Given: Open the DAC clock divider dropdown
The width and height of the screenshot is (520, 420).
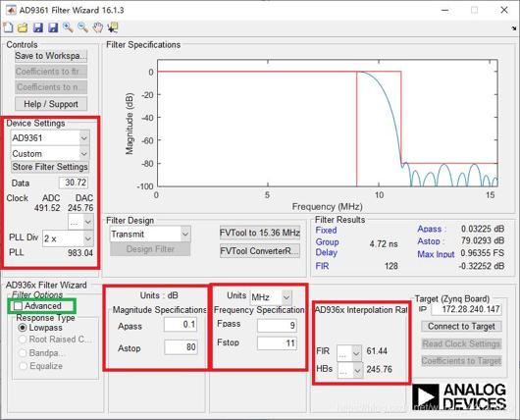Looking at the screenshot, I should 80,223.
